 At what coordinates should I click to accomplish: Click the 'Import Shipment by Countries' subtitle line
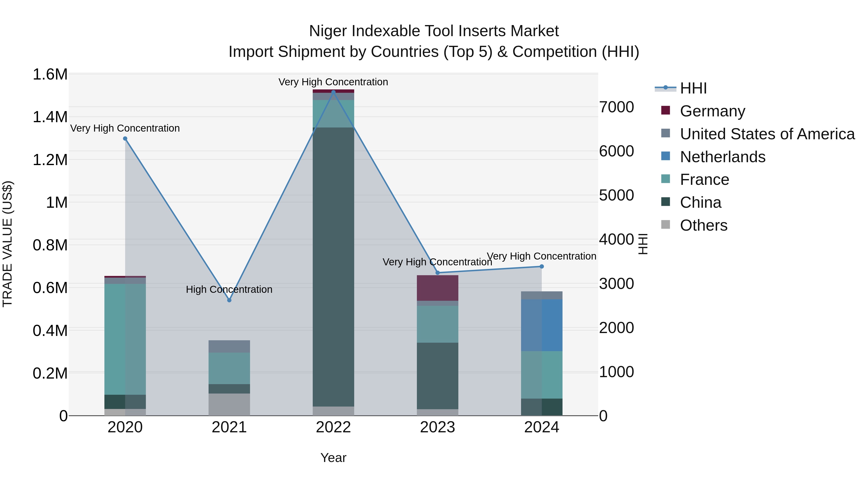pos(434,52)
